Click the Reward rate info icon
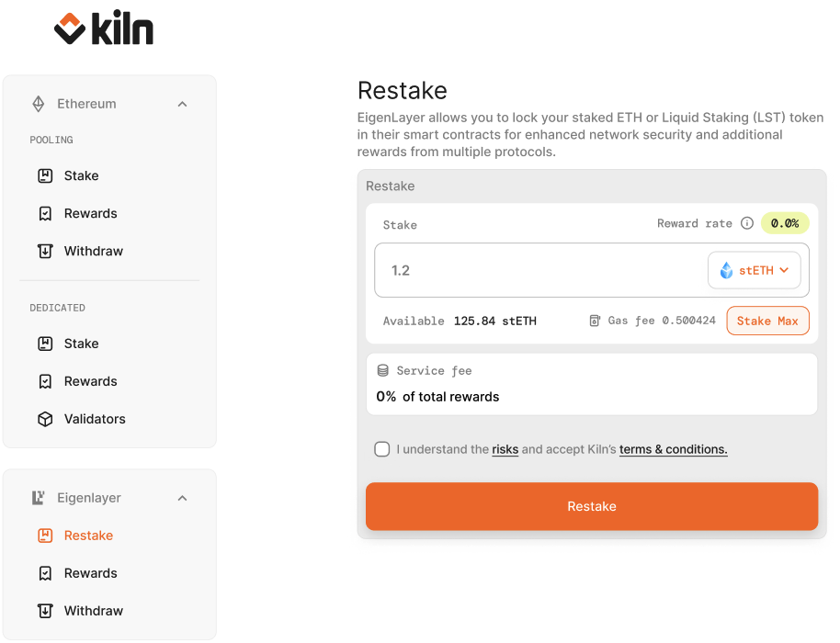 747,223
